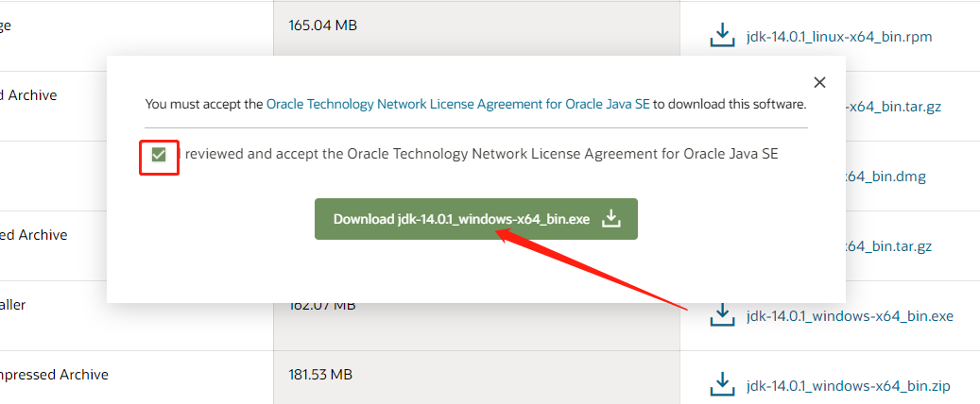This screenshot has width=980, height=404.
Task: Click download icon for windows-x64_bin.zip
Action: pyautogui.click(x=722, y=384)
